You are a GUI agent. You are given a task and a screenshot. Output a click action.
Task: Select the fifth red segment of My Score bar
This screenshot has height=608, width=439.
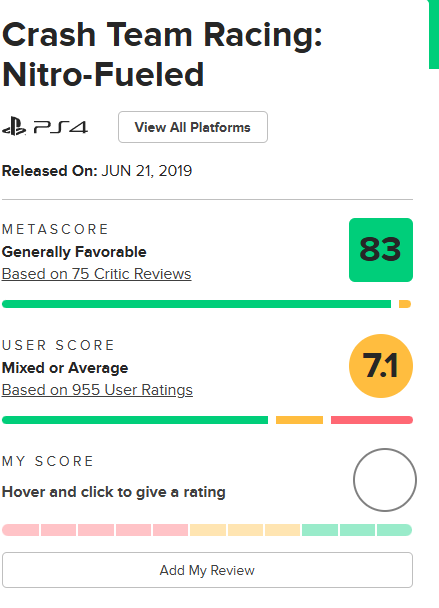[171, 530]
